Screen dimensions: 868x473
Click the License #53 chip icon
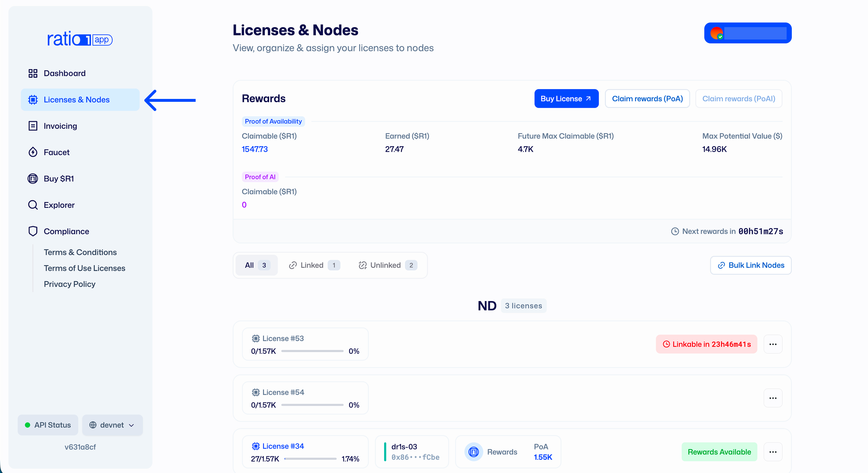(256, 338)
